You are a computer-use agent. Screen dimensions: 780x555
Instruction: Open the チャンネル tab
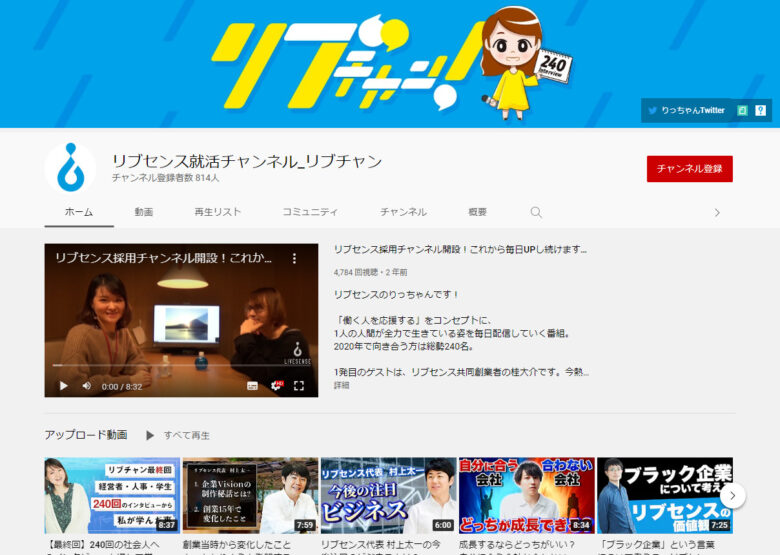point(403,212)
